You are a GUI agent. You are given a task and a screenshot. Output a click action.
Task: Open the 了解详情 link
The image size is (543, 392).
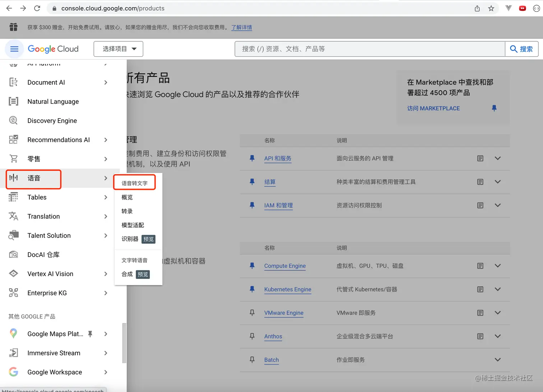click(241, 27)
